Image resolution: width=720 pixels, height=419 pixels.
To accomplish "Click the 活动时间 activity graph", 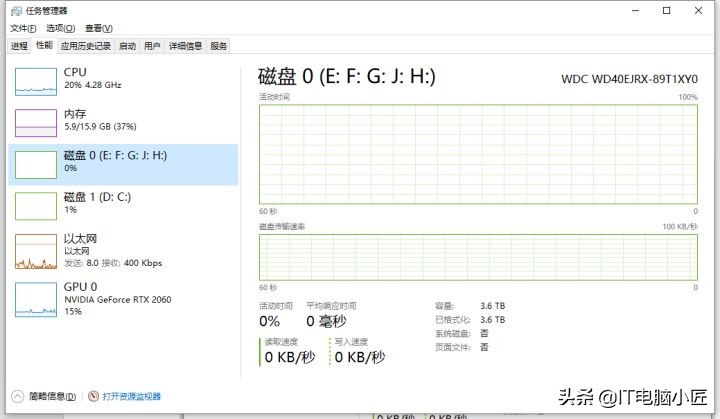I will pyautogui.click(x=478, y=154).
